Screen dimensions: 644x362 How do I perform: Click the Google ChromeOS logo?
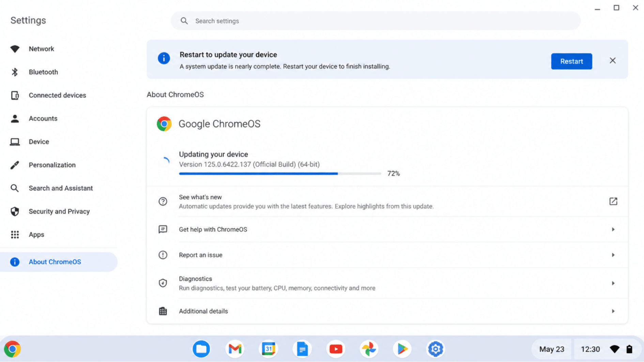point(164,124)
